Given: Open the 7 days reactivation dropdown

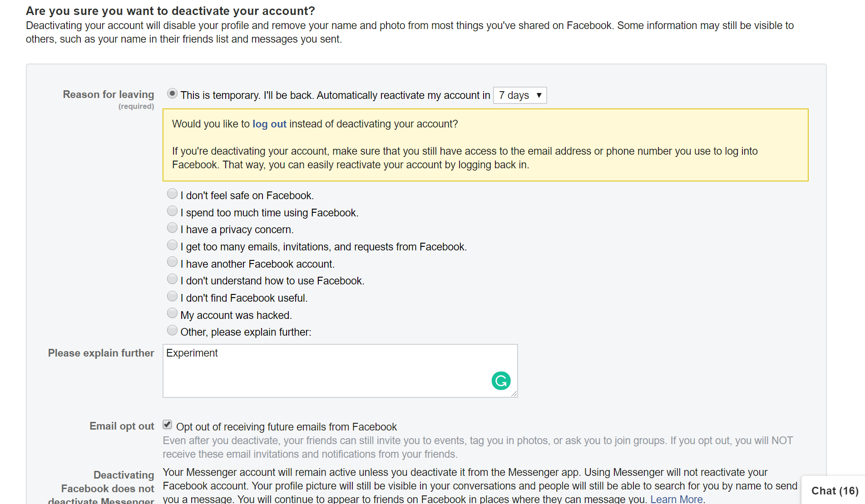Looking at the screenshot, I should 520,95.
